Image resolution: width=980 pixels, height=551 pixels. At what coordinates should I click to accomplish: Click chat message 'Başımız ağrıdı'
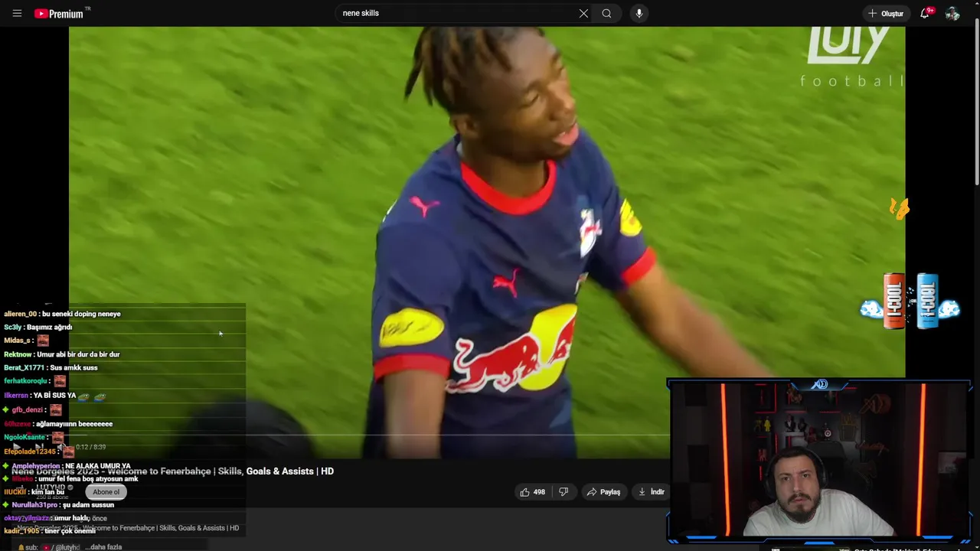(49, 327)
